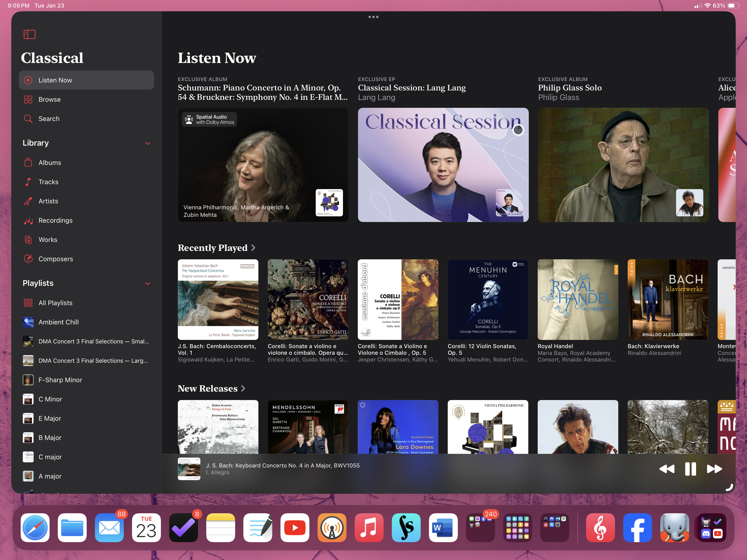
Task: Go back to previous track
Action: (667, 468)
